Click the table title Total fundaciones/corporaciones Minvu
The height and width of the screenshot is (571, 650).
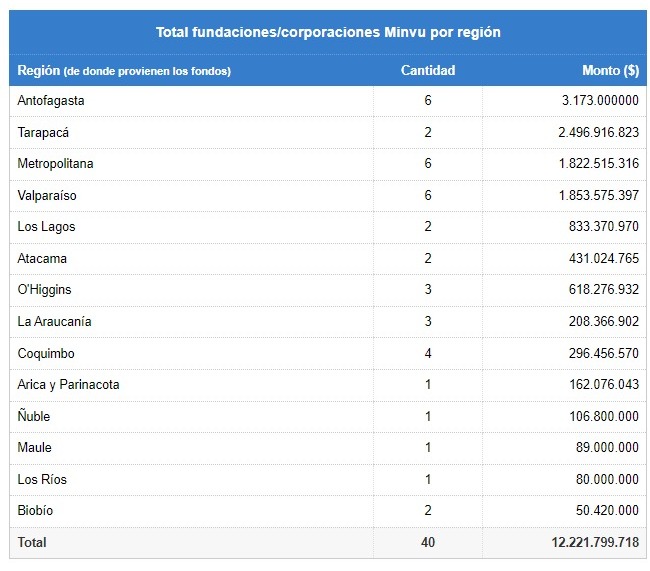tap(328, 32)
